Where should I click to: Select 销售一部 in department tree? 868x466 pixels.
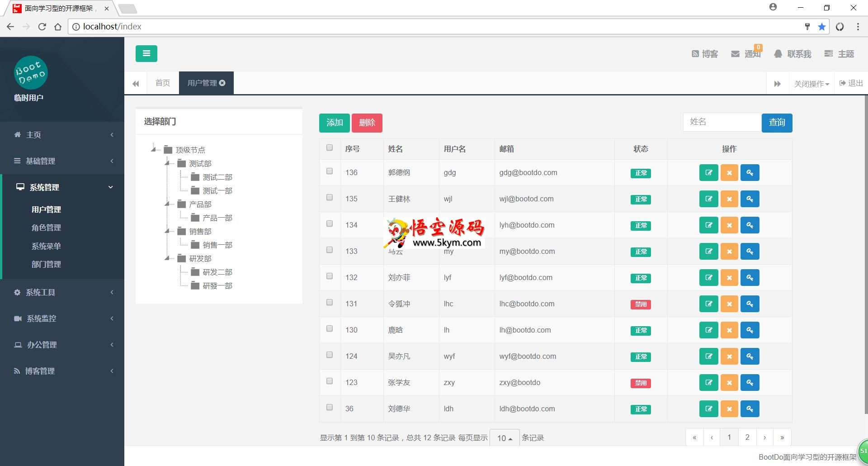pos(217,245)
